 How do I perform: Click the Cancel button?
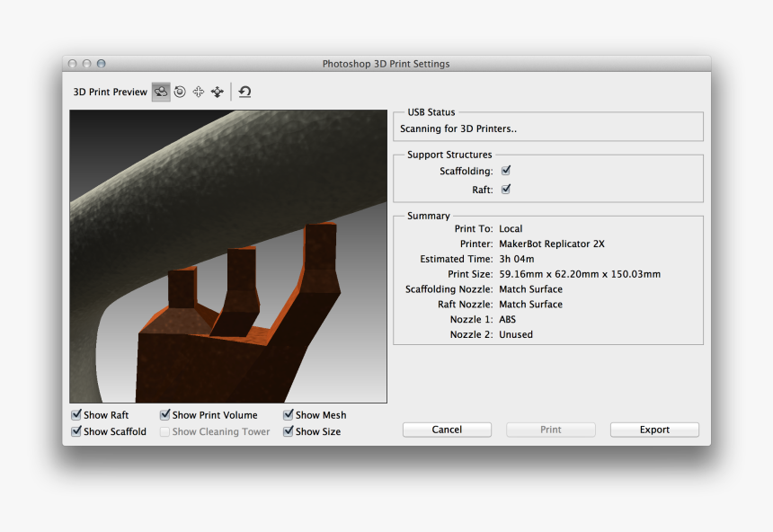447,429
